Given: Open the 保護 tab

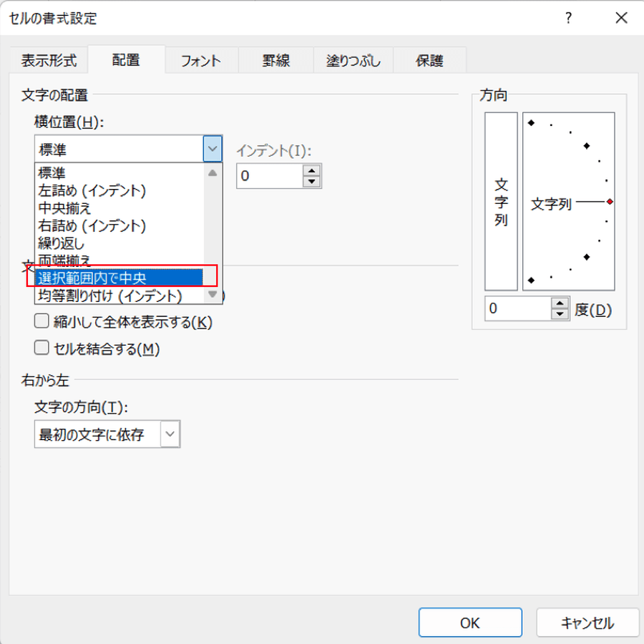Looking at the screenshot, I should 429,60.
